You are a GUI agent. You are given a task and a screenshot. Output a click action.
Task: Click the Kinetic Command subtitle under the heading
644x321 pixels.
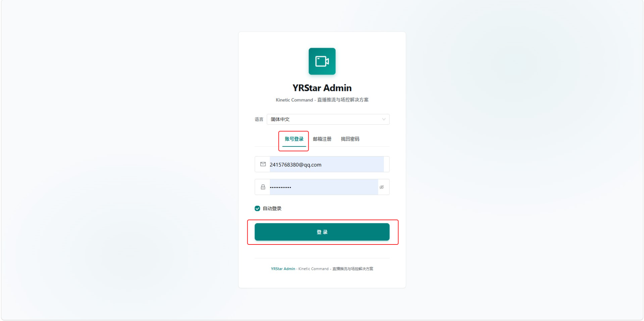point(322,100)
